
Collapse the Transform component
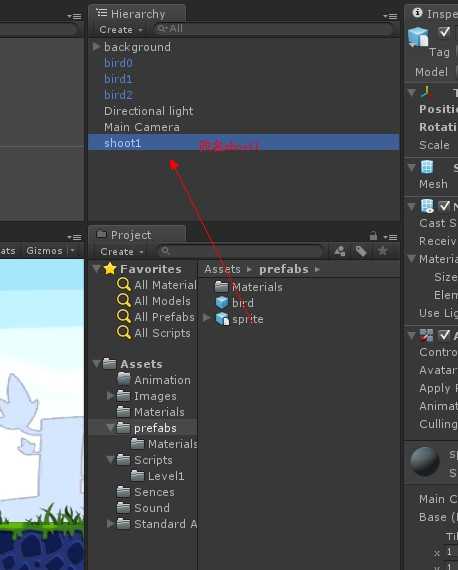point(412,92)
